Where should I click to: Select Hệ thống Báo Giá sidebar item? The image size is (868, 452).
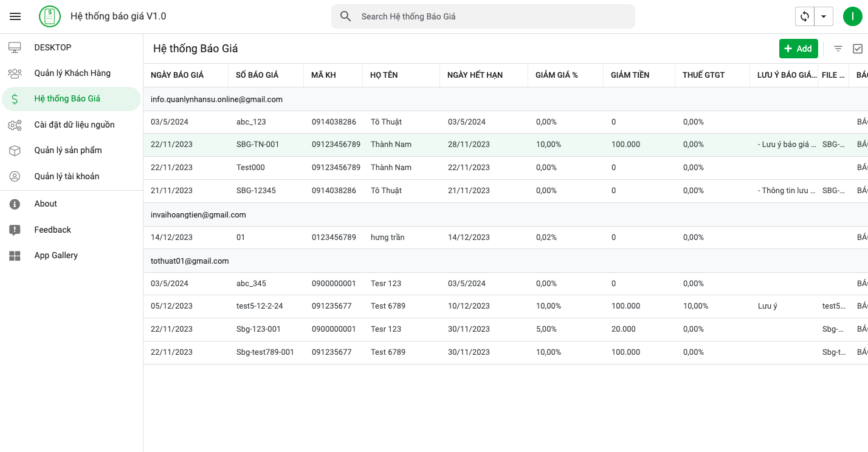click(x=72, y=99)
